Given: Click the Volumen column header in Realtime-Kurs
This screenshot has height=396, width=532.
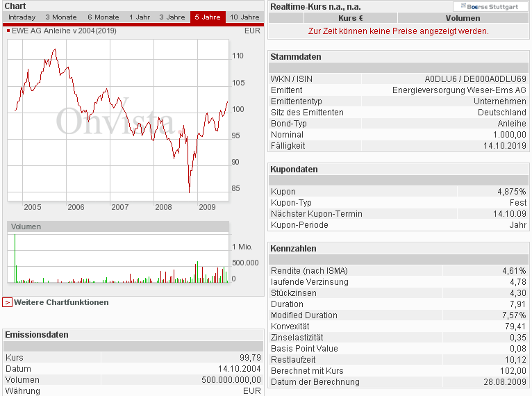Looking at the screenshot, I should point(463,18).
